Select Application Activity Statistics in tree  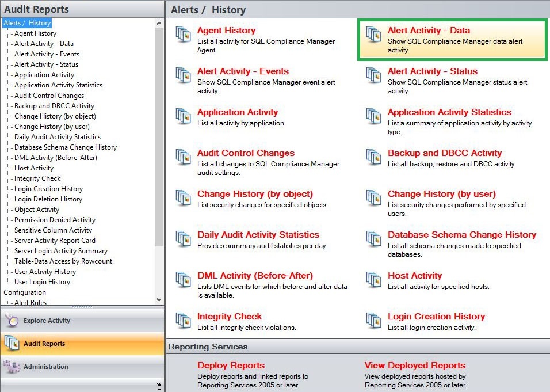(x=58, y=85)
